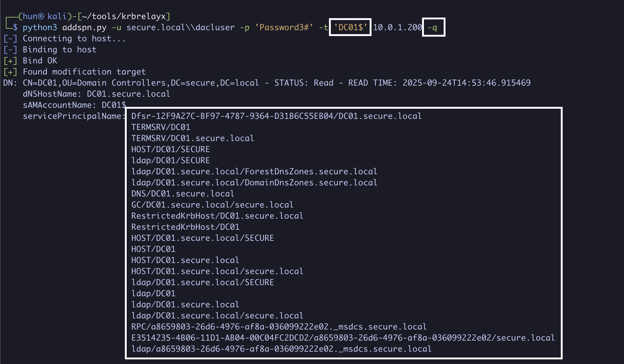The height and width of the screenshot is (364, 624).
Task: Click the dNSHostName attribute line
Action: pyautogui.click(x=96, y=94)
